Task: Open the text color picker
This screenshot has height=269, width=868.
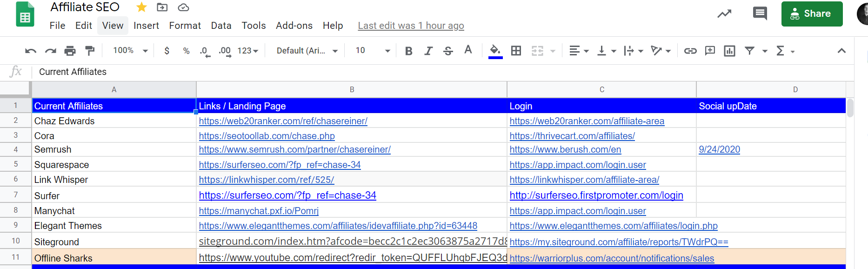Action: tap(468, 50)
